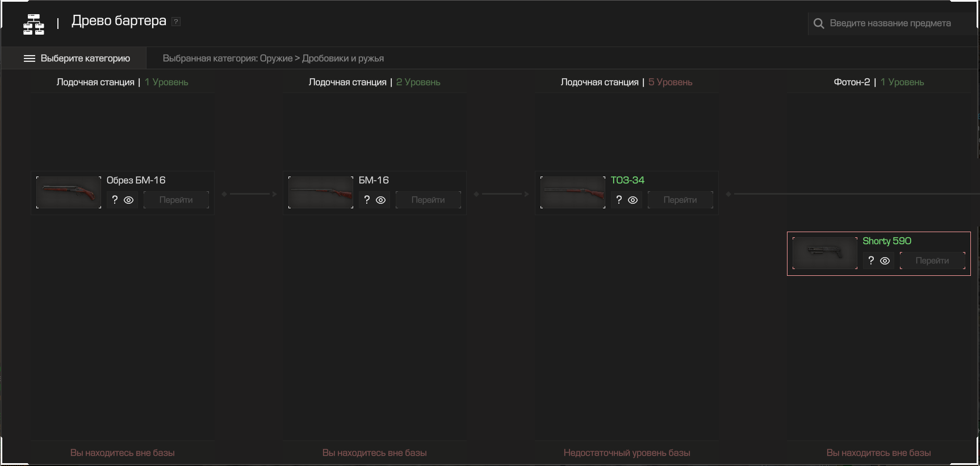Select the Shorty 590 weapon thumbnail
980x466 pixels.
[x=825, y=253]
